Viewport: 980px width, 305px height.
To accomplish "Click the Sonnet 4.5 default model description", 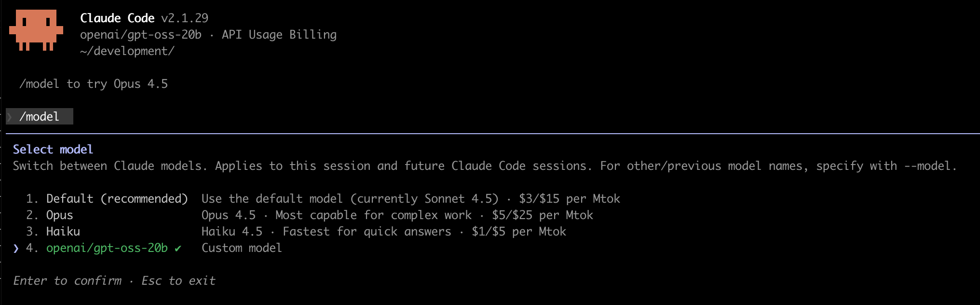I will (x=410, y=199).
